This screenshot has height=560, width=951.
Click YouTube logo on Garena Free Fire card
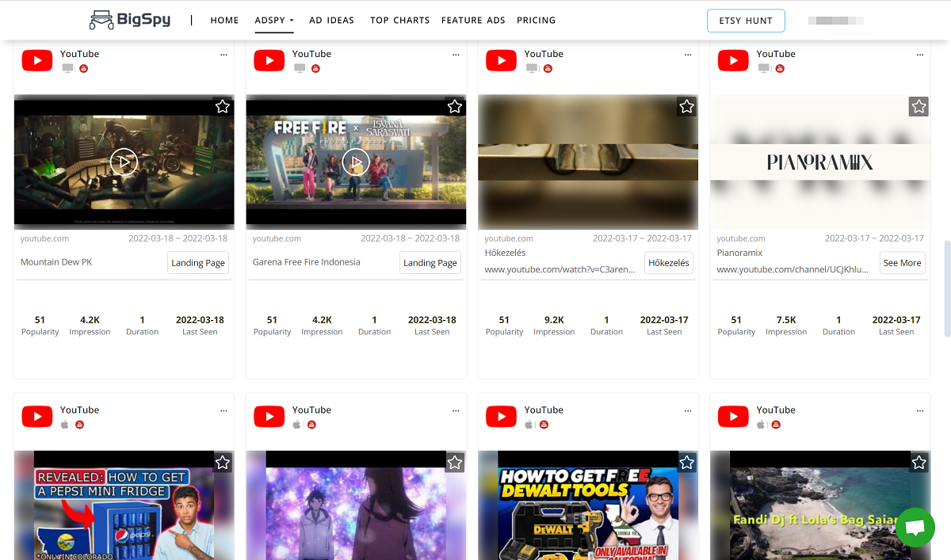pyautogui.click(x=269, y=61)
